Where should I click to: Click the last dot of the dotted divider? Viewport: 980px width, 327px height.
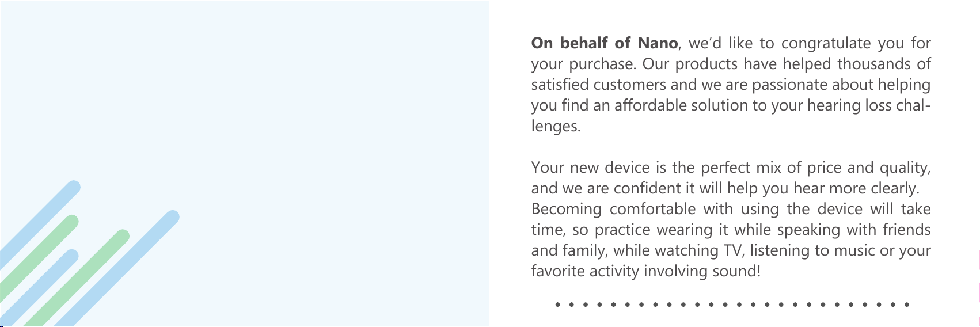point(906,304)
